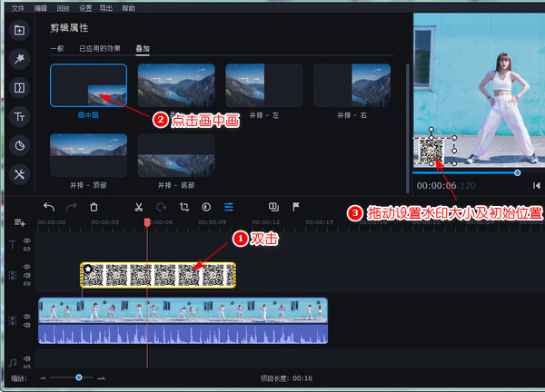Select the 并排 - 底部 overlay preset

pos(176,155)
